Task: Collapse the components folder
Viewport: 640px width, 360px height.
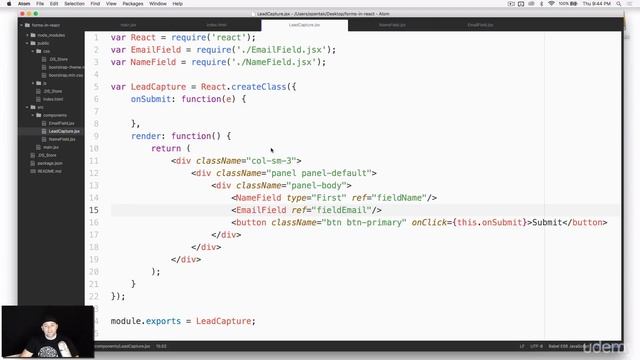Action: pos(33,116)
